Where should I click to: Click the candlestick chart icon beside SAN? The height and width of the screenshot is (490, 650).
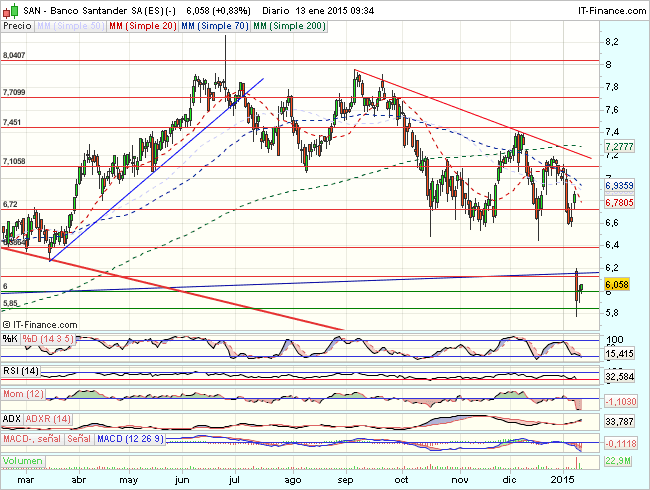click(10, 10)
